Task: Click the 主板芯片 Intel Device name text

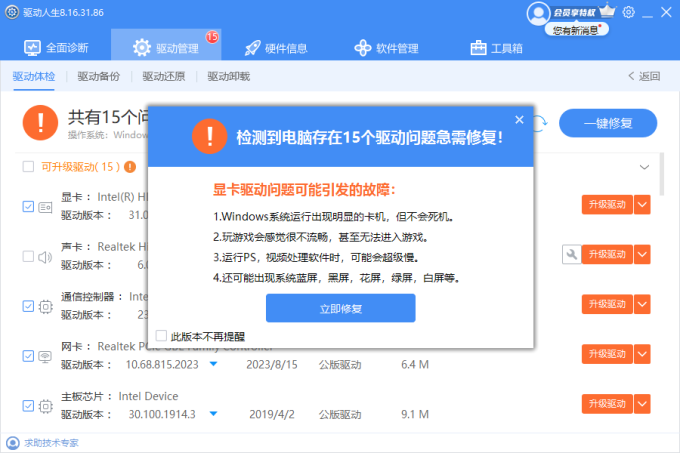Action: pyautogui.click(x=148, y=396)
